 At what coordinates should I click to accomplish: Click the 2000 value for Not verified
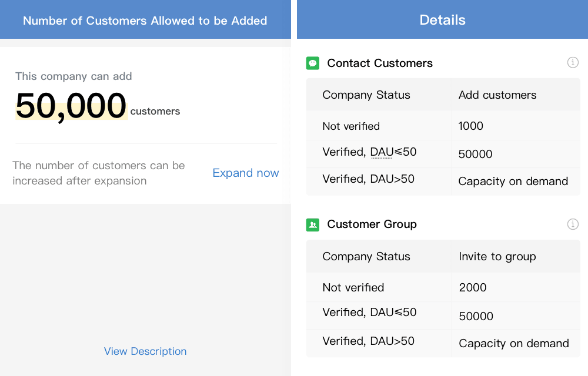pyautogui.click(x=473, y=287)
